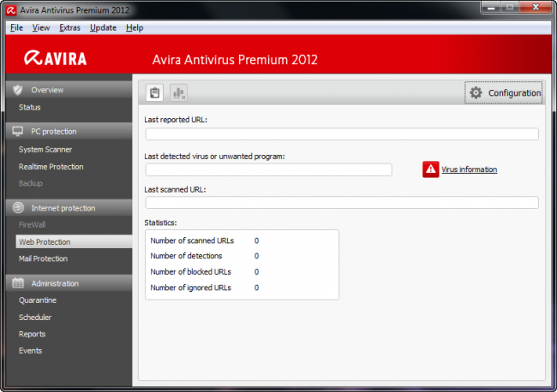Collapse the Overview section header
This screenshot has height=392, width=557.
point(69,90)
